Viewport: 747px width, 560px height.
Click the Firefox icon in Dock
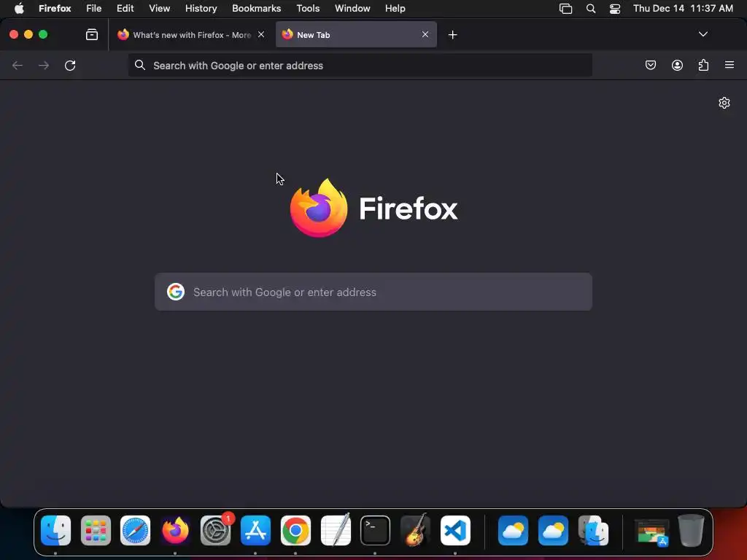175,530
